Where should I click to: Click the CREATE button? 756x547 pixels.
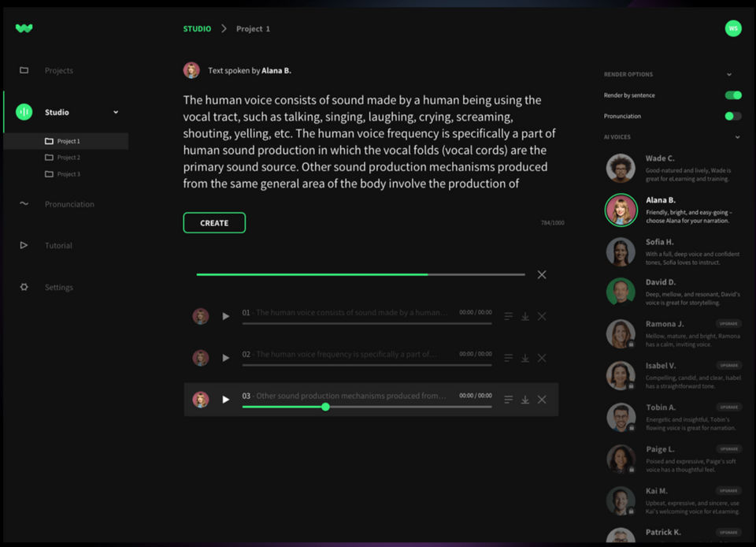214,223
